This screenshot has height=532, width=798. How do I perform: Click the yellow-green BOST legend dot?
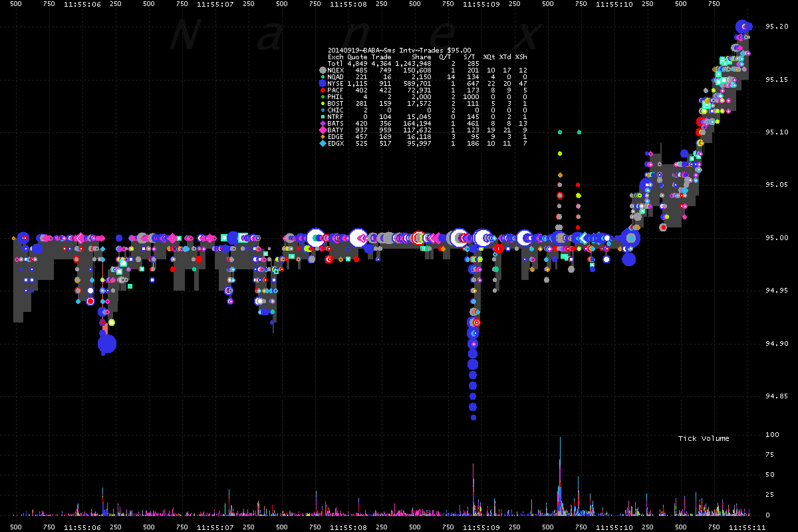coord(323,103)
